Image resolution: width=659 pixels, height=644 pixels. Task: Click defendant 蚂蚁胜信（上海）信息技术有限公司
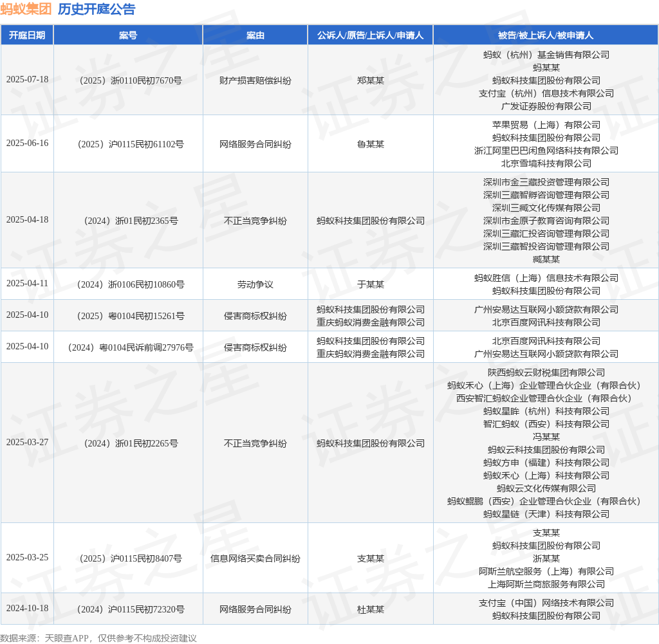pos(546,278)
